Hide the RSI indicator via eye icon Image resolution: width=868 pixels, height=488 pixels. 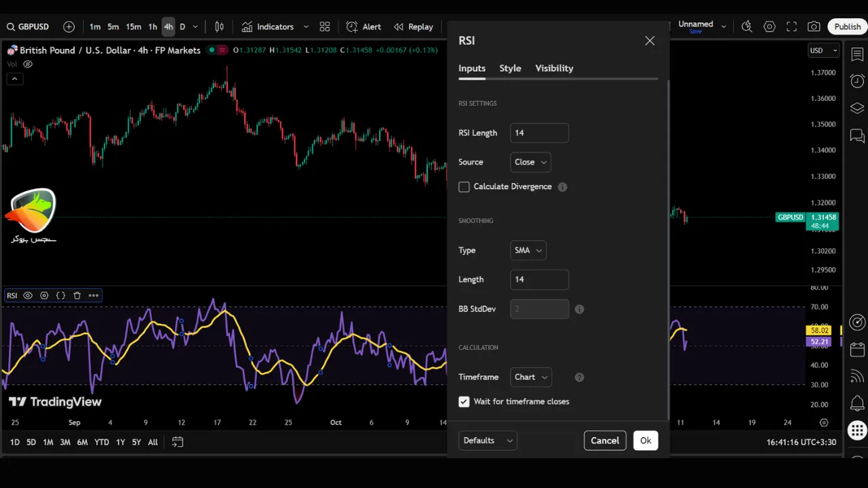pos(28,296)
